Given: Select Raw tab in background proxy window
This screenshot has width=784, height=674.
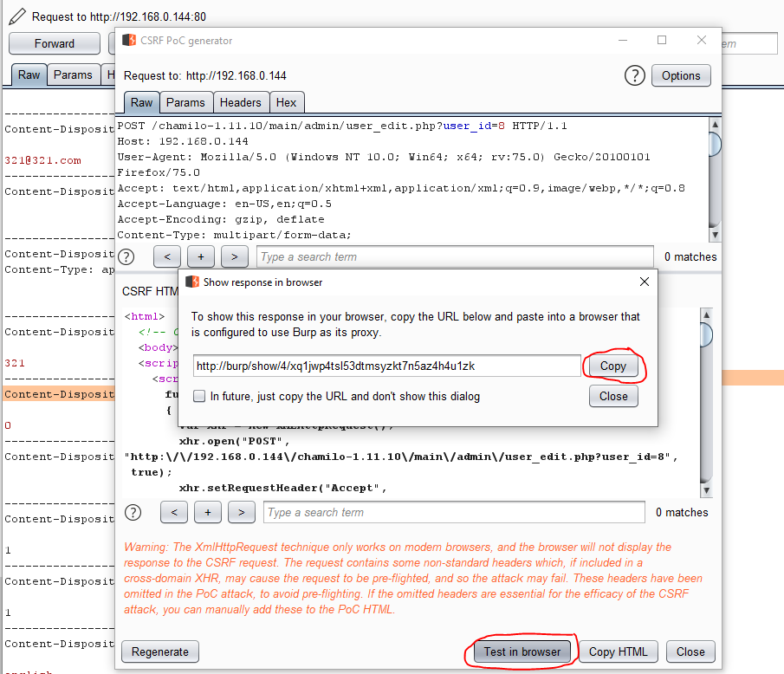Looking at the screenshot, I should point(29,75).
